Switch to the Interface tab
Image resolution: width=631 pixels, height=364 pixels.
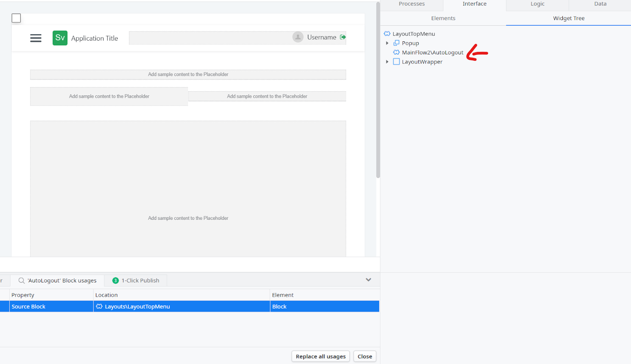[x=474, y=4]
